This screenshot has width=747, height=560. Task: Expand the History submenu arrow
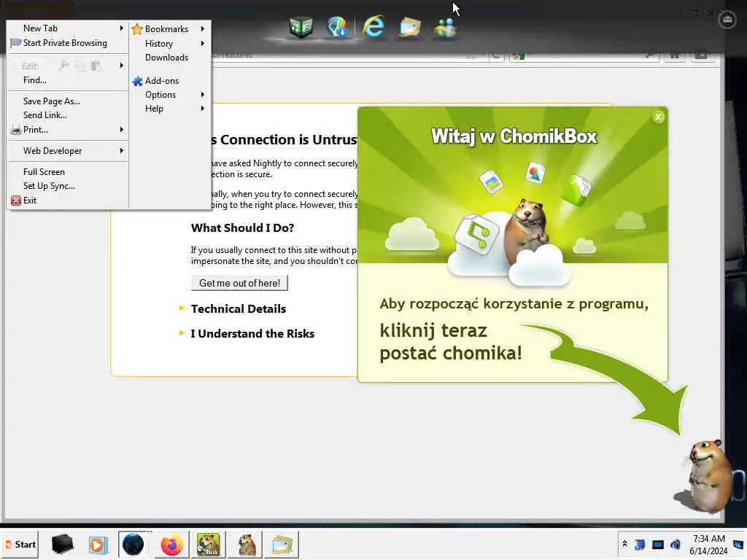(203, 43)
